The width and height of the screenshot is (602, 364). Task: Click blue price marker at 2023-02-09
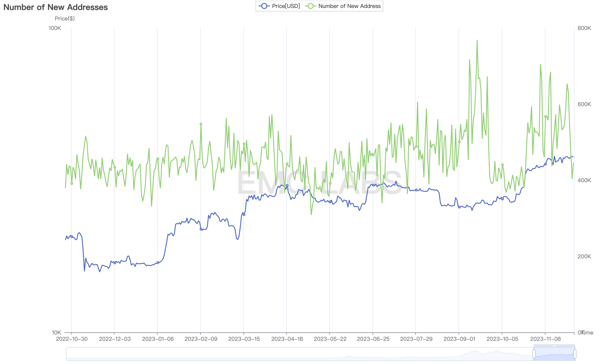pos(201,229)
